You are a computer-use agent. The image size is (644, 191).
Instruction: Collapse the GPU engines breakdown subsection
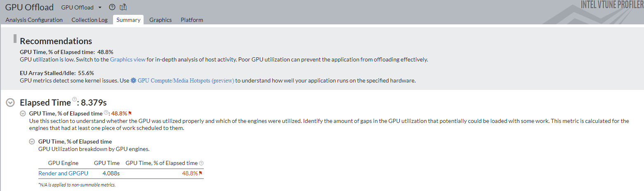click(32, 141)
